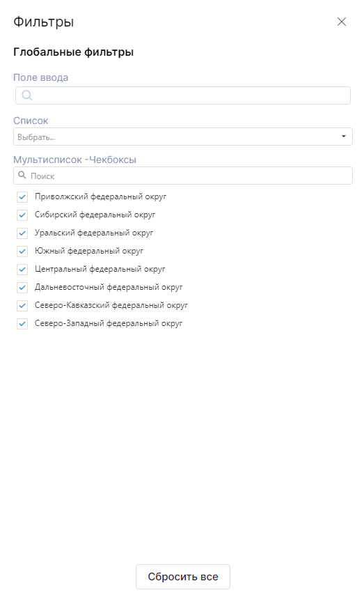Screen dimensions: 364x597
Task: Click the Сбросить все button
Action: (183, 577)
